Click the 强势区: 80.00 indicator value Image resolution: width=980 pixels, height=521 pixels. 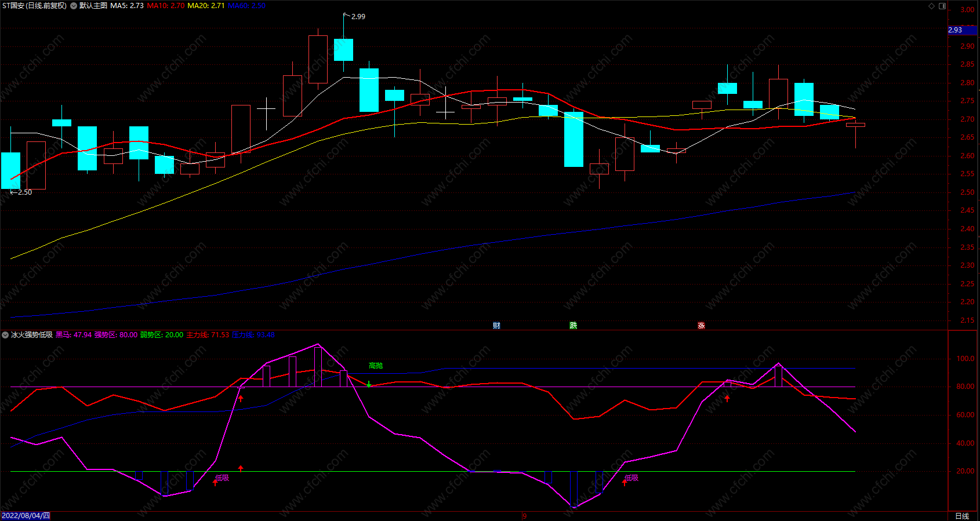116,335
